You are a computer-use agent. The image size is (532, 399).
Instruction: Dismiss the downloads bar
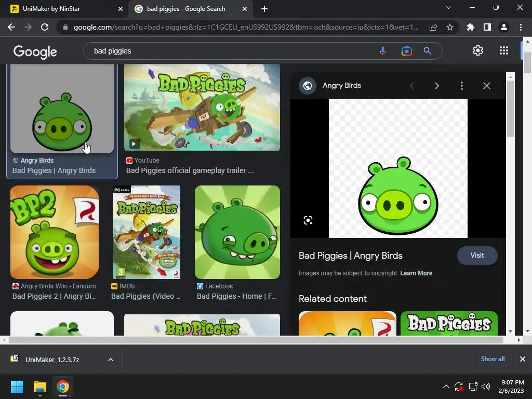523,358
